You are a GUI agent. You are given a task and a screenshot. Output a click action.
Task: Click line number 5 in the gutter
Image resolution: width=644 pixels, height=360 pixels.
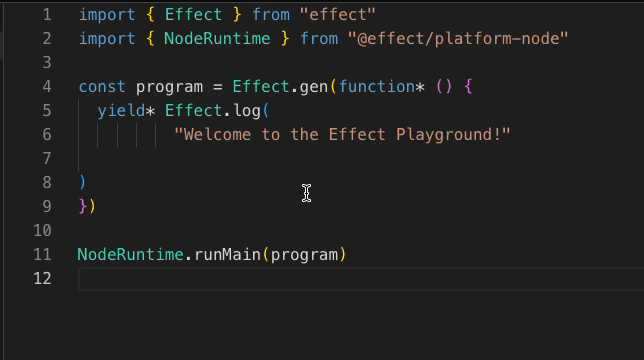(47, 110)
